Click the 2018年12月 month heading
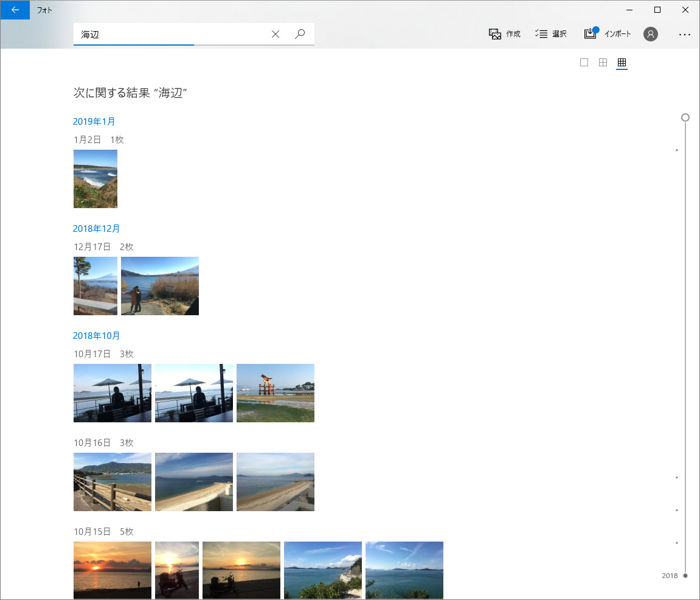The width and height of the screenshot is (700, 600). point(97,229)
